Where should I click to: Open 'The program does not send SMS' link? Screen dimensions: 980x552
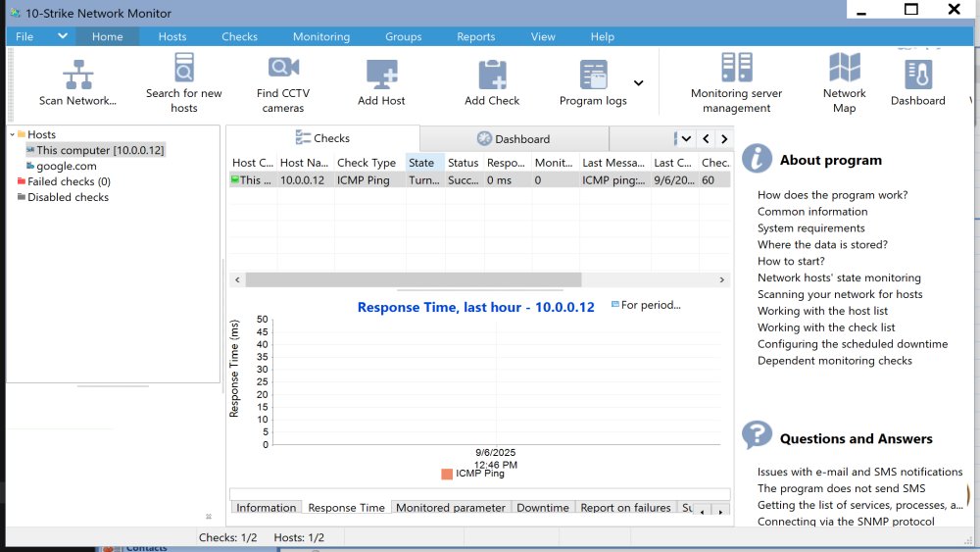coord(841,488)
